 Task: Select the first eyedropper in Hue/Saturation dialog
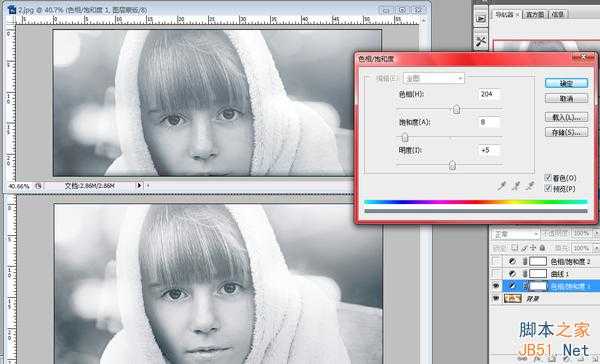tap(501, 186)
